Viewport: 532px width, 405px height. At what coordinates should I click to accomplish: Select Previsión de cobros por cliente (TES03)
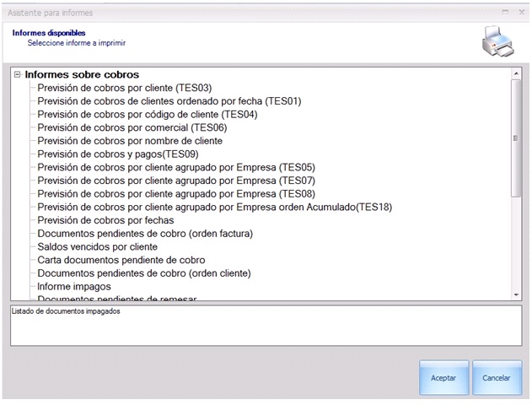pos(124,88)
